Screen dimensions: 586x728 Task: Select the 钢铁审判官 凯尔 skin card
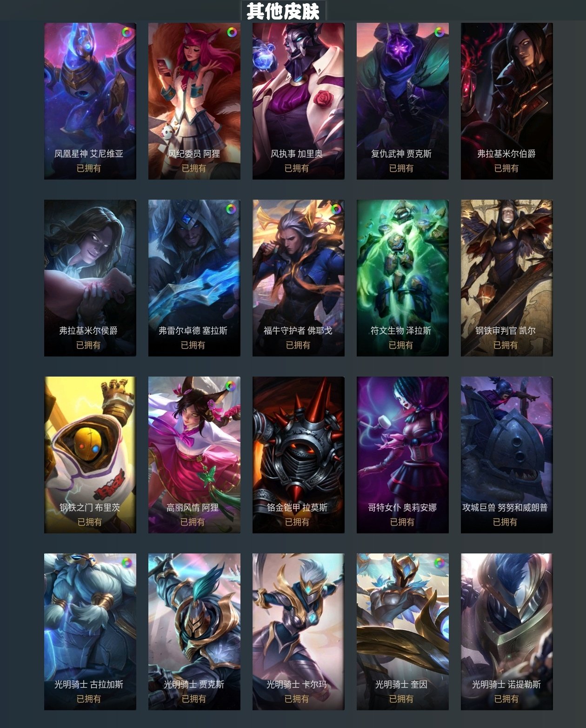click(507, 278)
